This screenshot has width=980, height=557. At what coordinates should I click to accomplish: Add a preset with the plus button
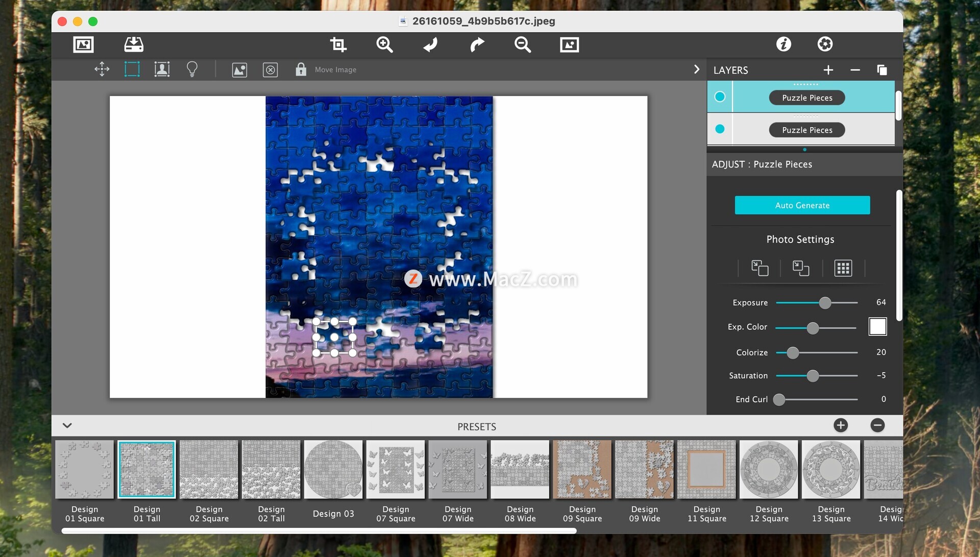click(841, 425)
